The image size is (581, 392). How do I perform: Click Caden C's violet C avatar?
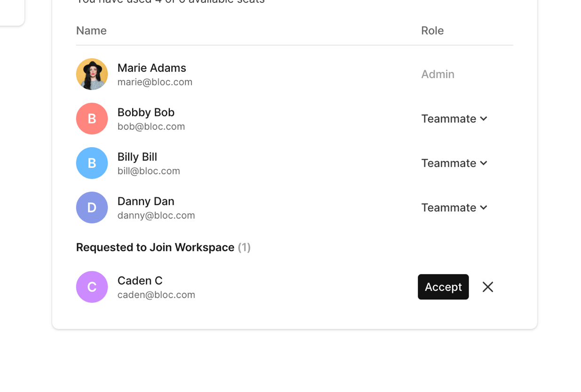[92, 287]
